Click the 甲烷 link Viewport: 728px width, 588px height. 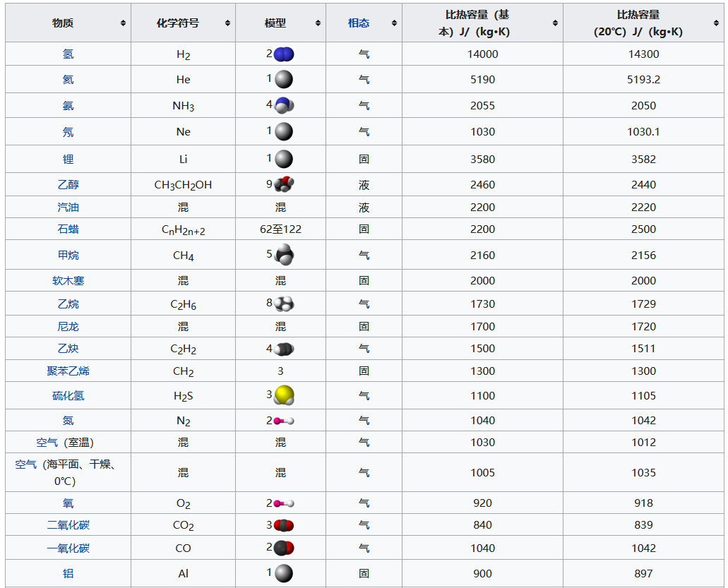coord(68,255)
